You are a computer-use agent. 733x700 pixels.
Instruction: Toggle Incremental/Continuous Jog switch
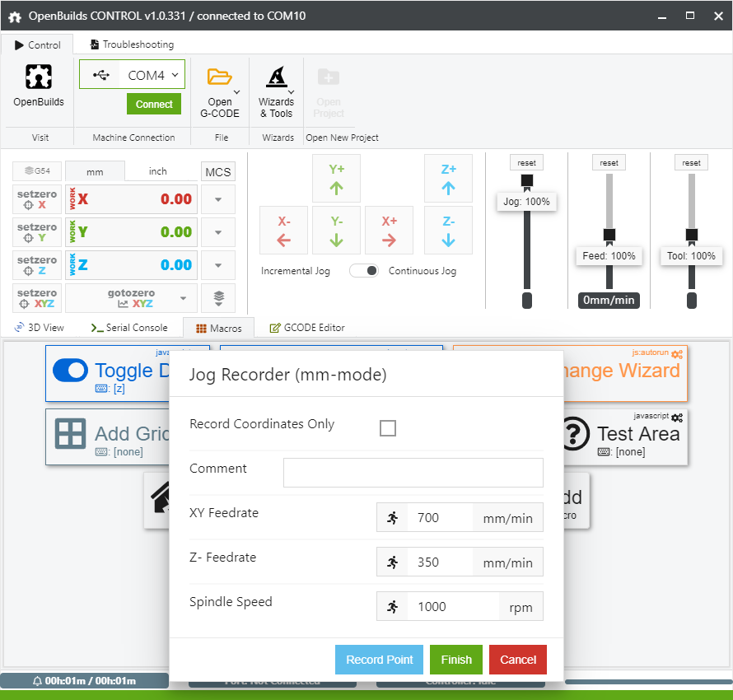(364, 271)
